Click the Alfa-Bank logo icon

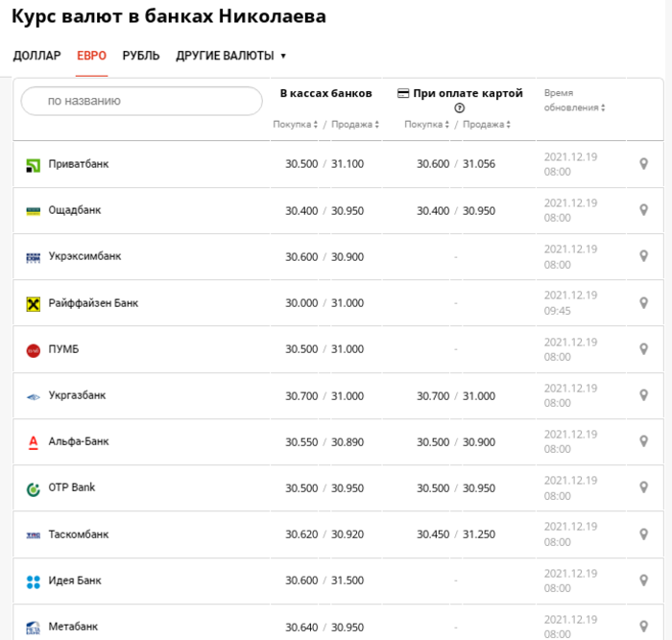(33, 442)
